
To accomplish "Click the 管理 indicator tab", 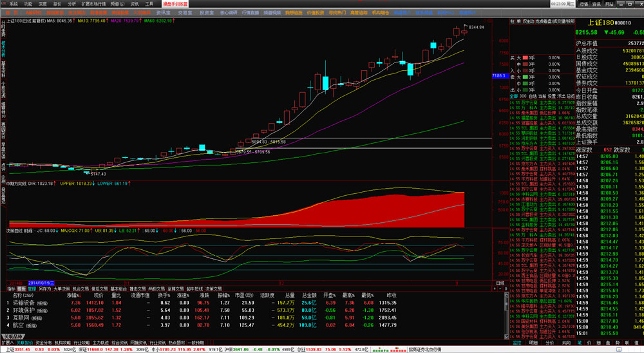I will point(32,289).
